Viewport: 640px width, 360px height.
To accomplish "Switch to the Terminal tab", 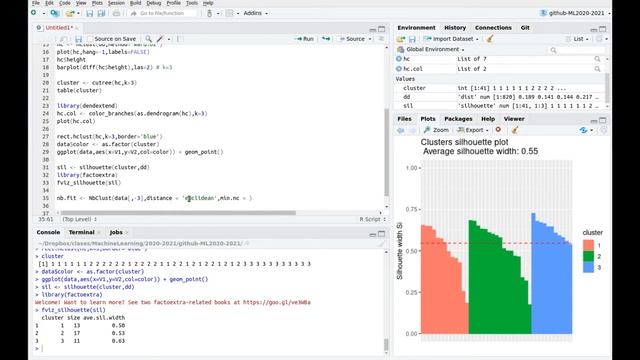I will [81, 232].
